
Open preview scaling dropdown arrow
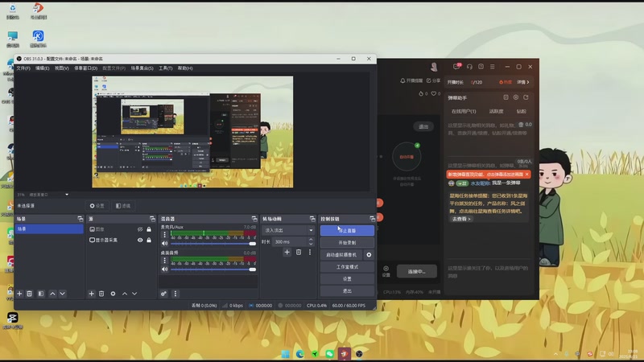[67, 195]
